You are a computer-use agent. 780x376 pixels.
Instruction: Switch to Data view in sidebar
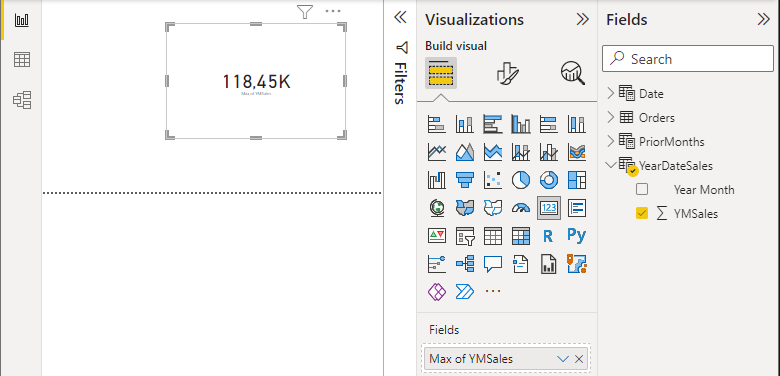(22, 60)
